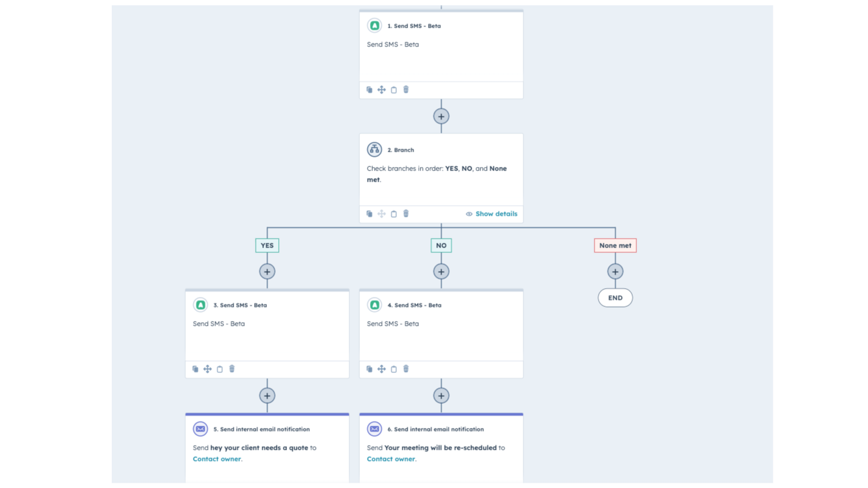
Task: Open the 2. Branch action icon
Action: (x=375, y=150)
